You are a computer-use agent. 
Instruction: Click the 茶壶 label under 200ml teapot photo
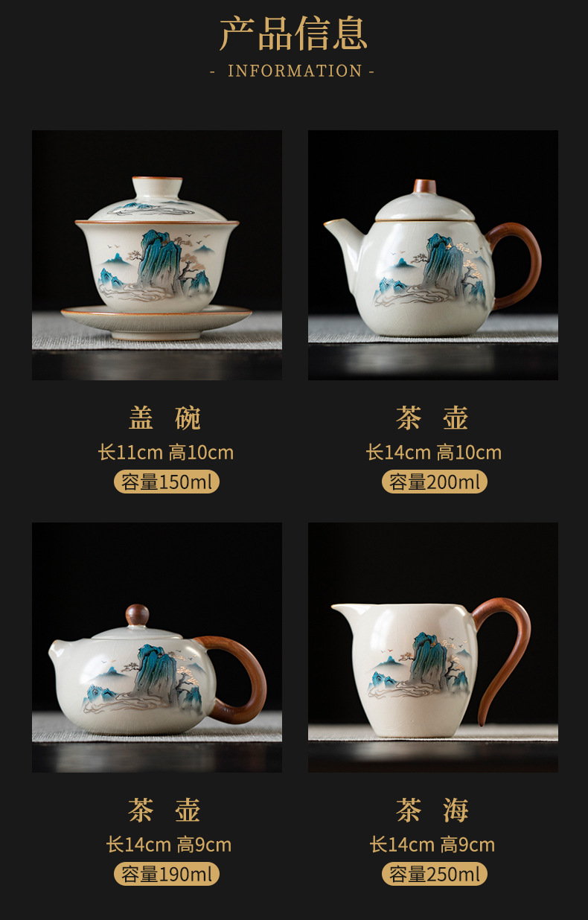coord(432,418)
